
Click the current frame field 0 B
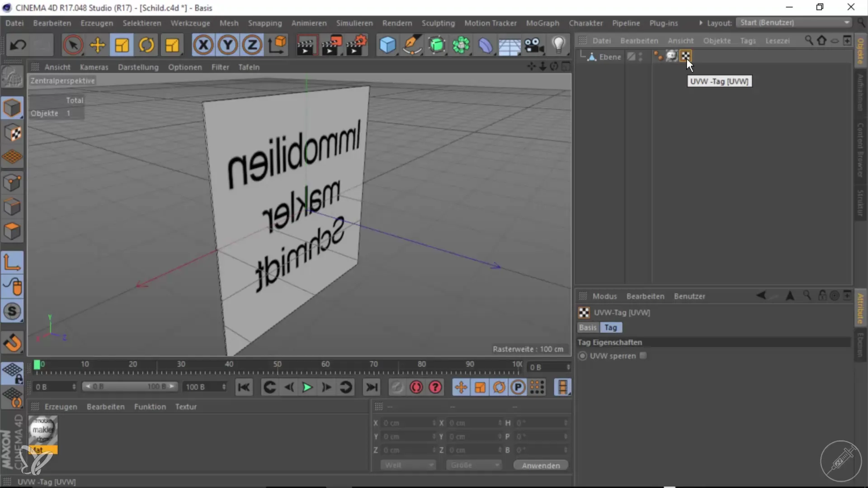tap(55, 387)
